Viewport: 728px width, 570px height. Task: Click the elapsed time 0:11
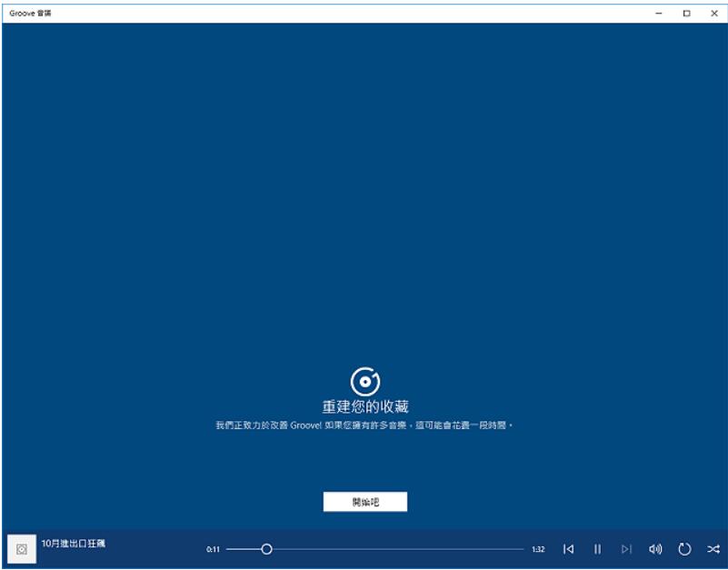click(213, 549)
